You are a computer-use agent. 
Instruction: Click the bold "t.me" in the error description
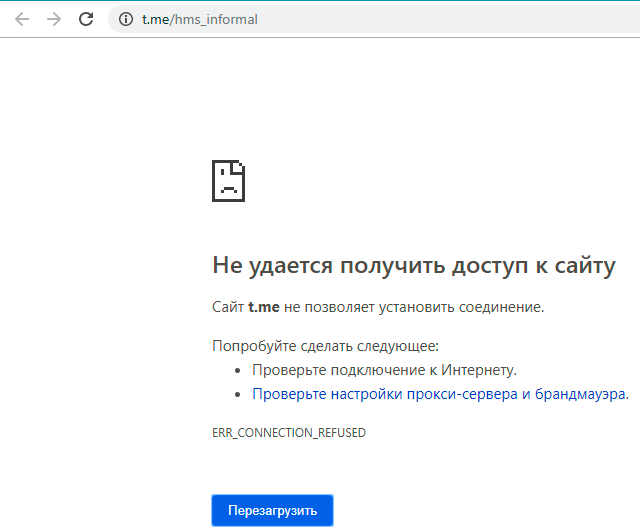click(264, 307)
